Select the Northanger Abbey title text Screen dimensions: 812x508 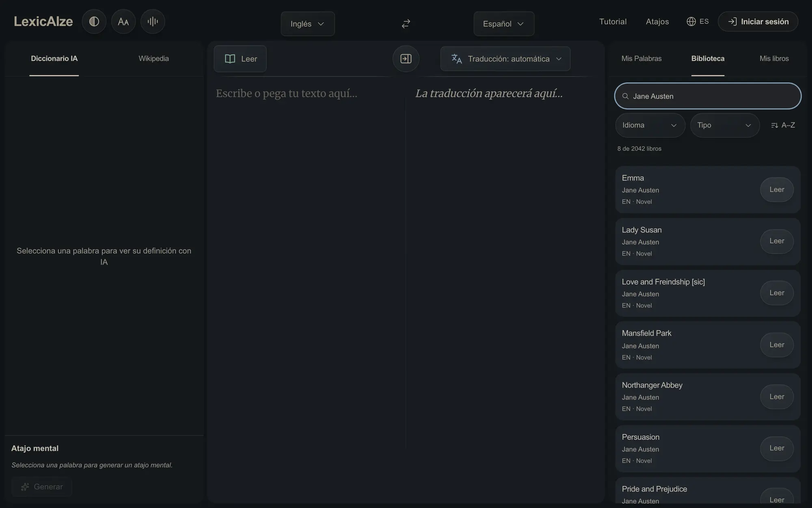pos(652,385)
